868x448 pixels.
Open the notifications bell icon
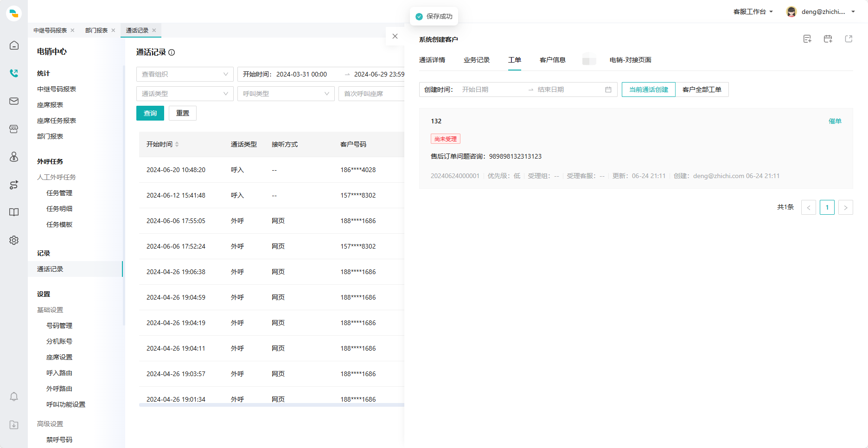[14, 397]
